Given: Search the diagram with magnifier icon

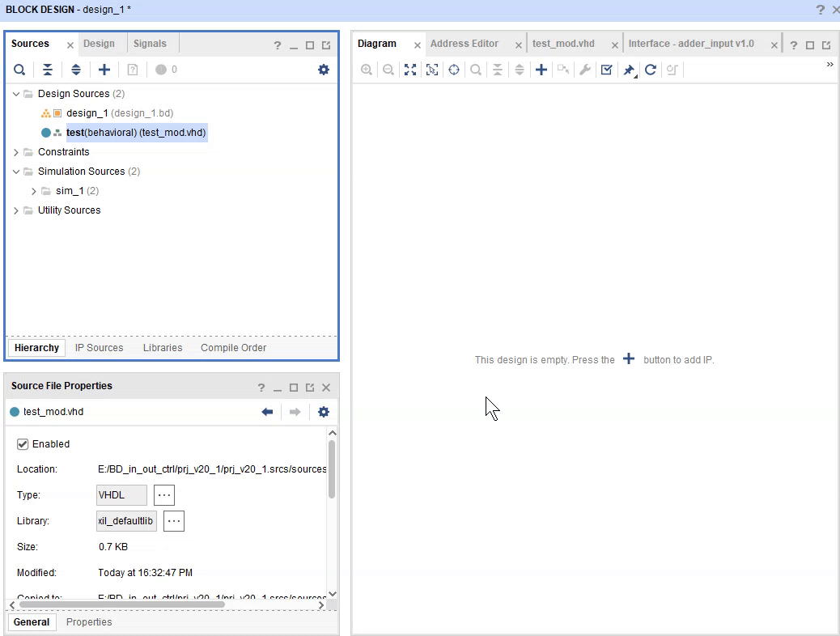Looking at the screenshot, I should click(x=476, y=70).
